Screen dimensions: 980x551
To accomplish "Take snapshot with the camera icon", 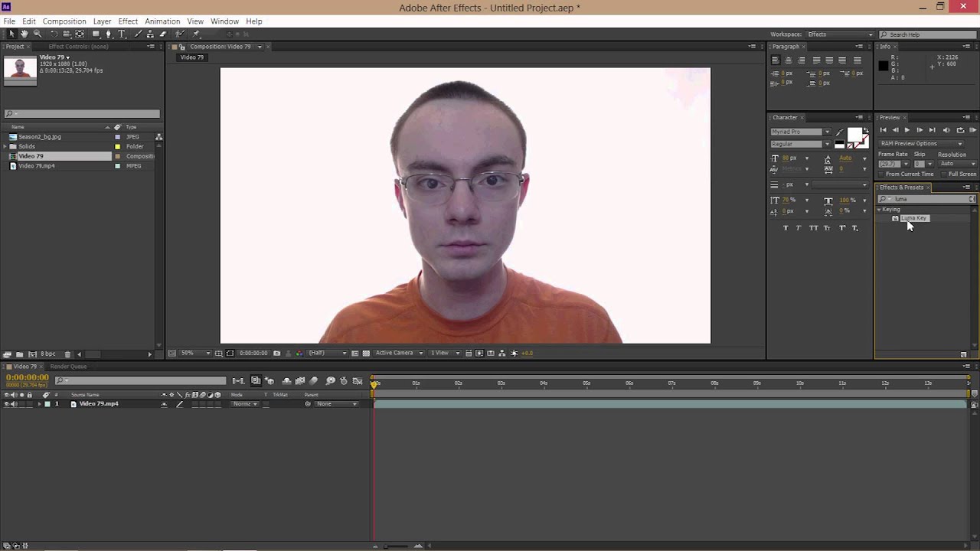I will click(276, 353).
